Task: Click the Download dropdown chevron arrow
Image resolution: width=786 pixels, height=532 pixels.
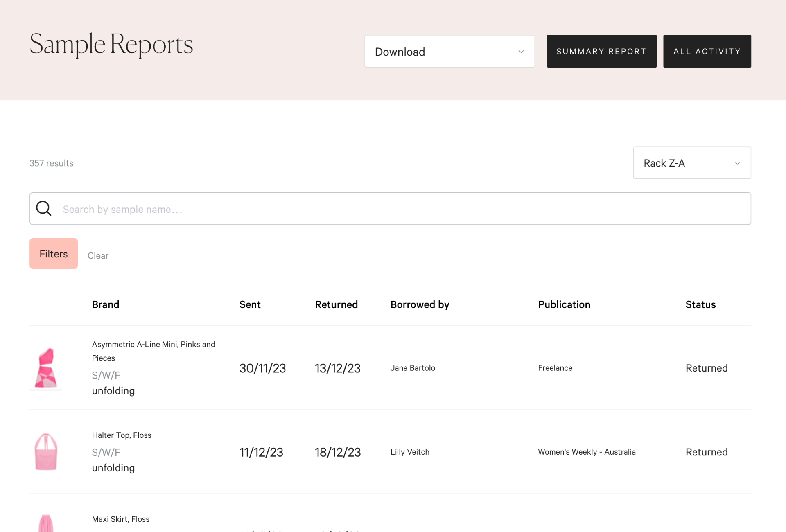Action: (521, 52)
